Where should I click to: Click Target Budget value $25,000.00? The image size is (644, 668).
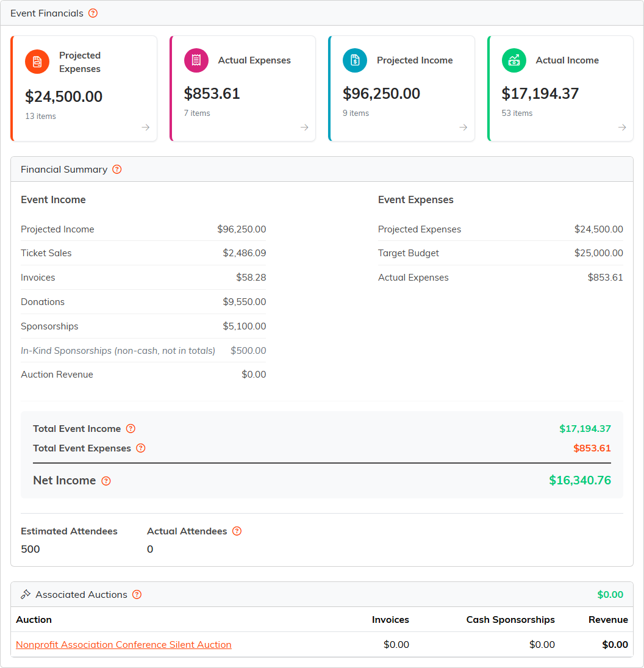599,253
